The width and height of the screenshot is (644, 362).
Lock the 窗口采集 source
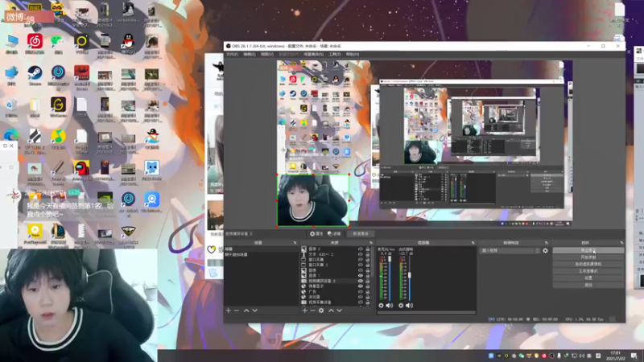pos(368,259)
